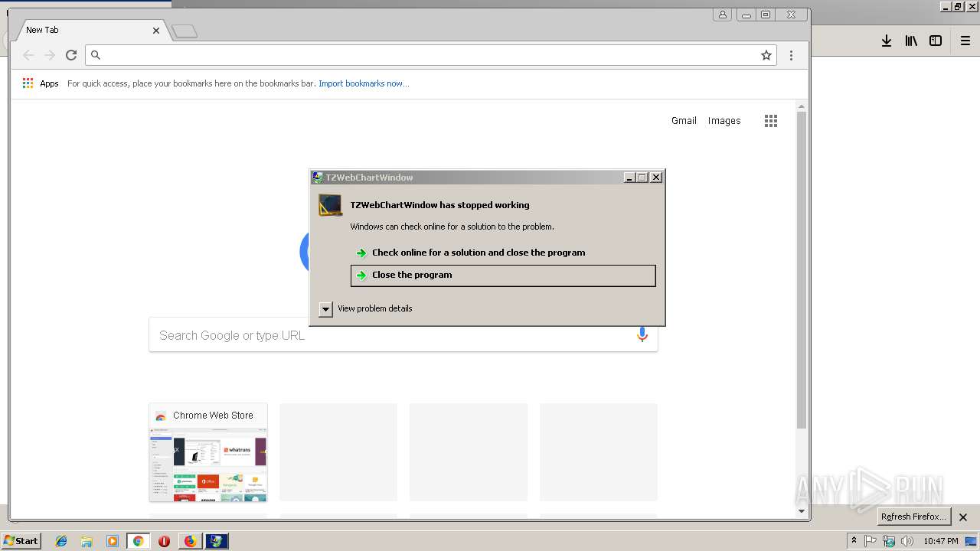This screenshot has height=551, width=980.
Task: Choose Close the program
Action: 503,275
